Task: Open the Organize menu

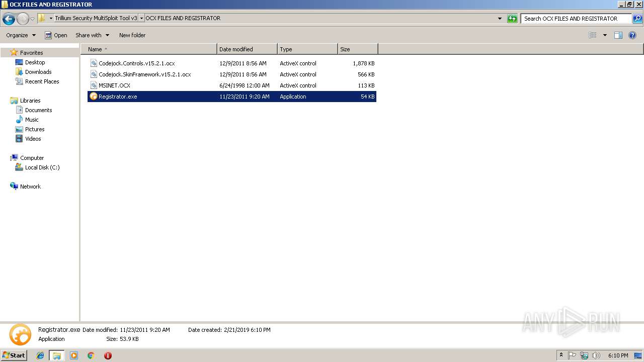Action: coord(21,35)
